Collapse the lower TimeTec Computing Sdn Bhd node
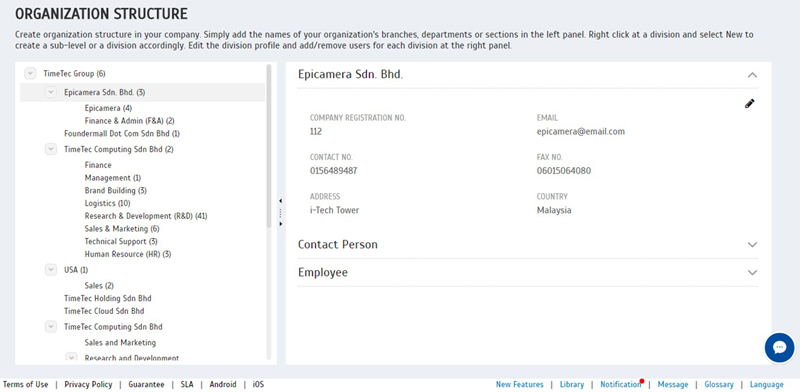This screenshot has width=800, height=392. tap(51, 327)
